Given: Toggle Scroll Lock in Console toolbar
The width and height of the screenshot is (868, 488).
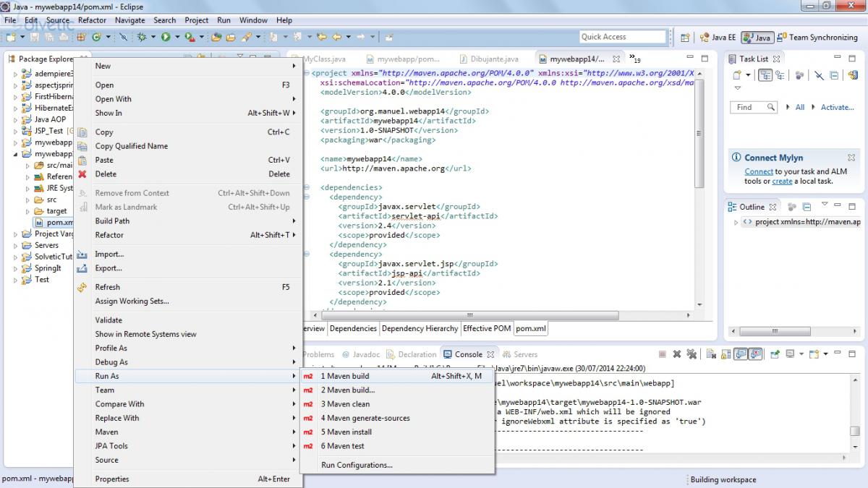Looking at the screenshot, I should [x=726, y=354].
